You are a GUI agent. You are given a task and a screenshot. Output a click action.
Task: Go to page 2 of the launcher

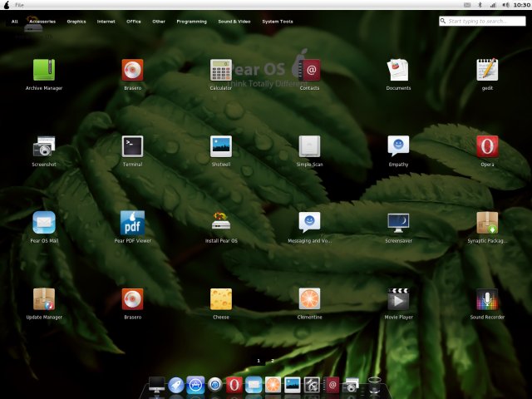pyautogui.click(x=273, y=361)
